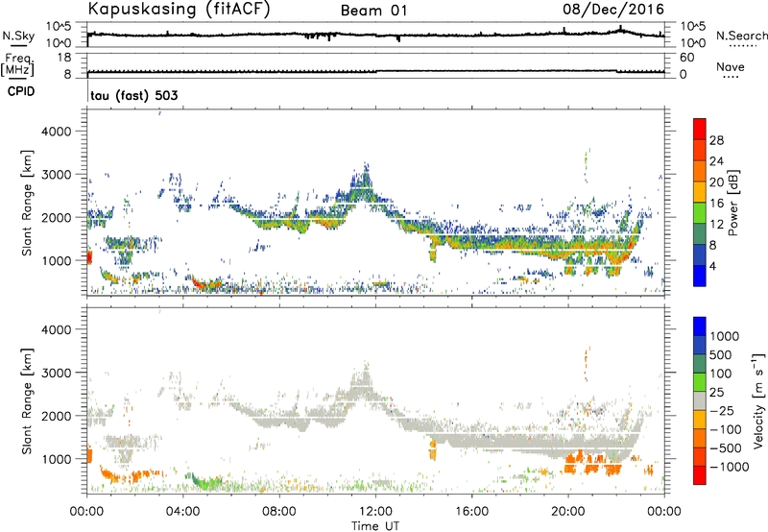Click the '4' tick on Power colorbar
Screen dimensions: 768x532
(712, 266)
